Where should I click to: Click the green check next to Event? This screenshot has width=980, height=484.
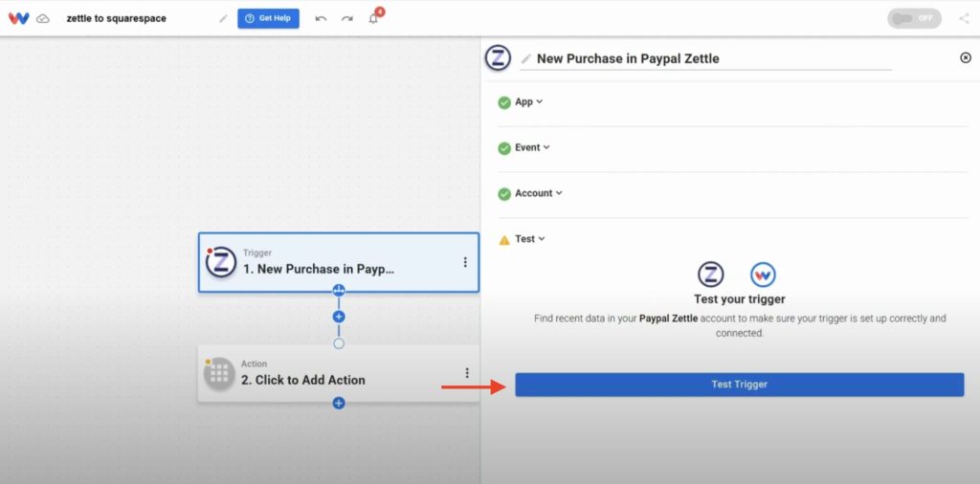tap(504, 148)
